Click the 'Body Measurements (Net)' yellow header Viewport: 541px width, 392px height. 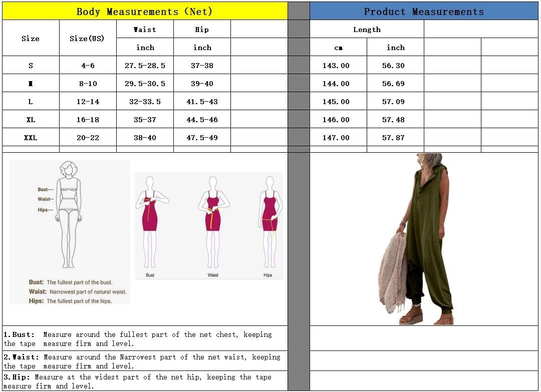145,12
